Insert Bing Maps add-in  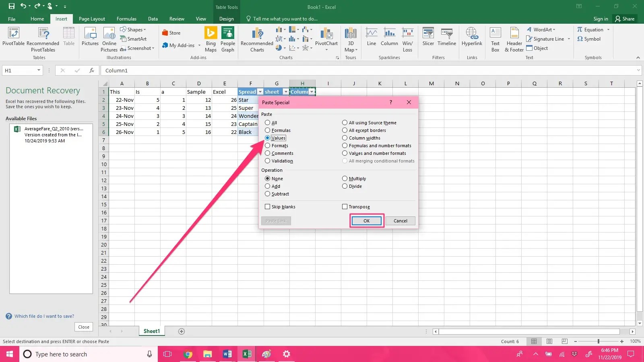tap(211, 39)
